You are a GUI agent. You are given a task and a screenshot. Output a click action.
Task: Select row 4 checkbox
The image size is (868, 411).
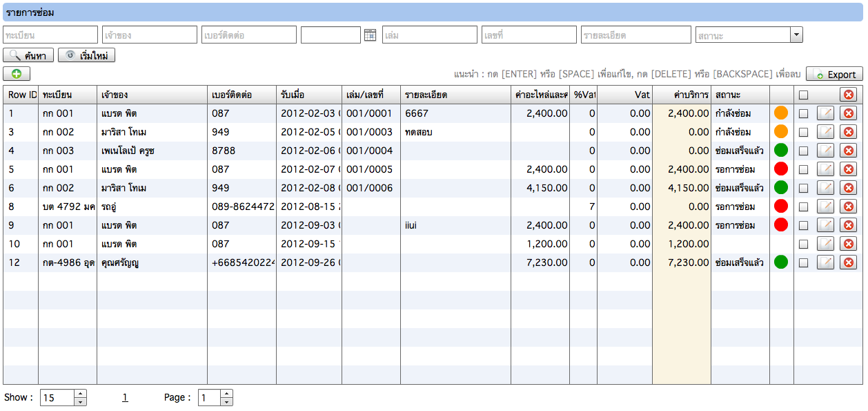tap(803, 151)
